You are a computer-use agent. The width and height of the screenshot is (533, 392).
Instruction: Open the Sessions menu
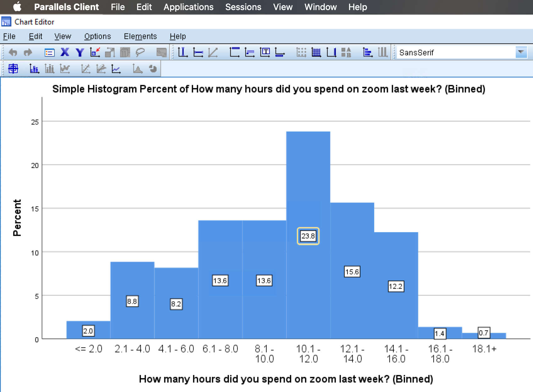243,7
